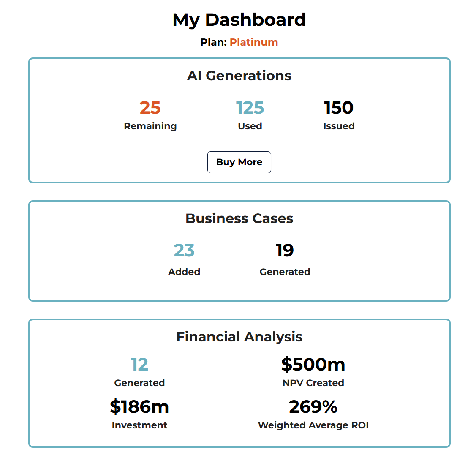Click the NPV Created label
This screenshot has width=476, height=455.
point(313,383)
